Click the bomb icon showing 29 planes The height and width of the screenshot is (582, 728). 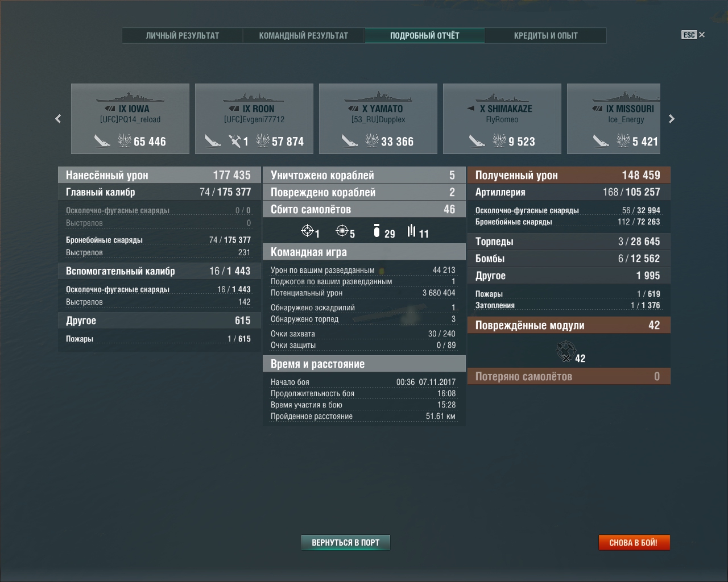377,231
